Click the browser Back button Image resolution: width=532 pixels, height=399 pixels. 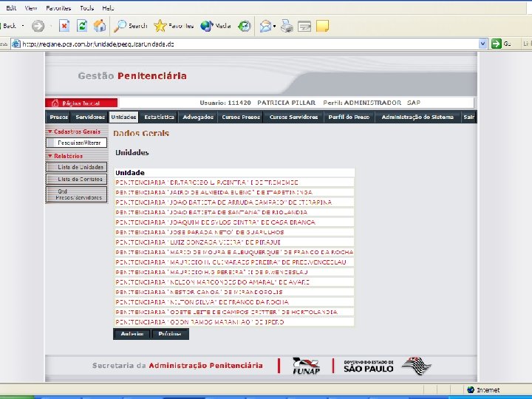[8, 26]
